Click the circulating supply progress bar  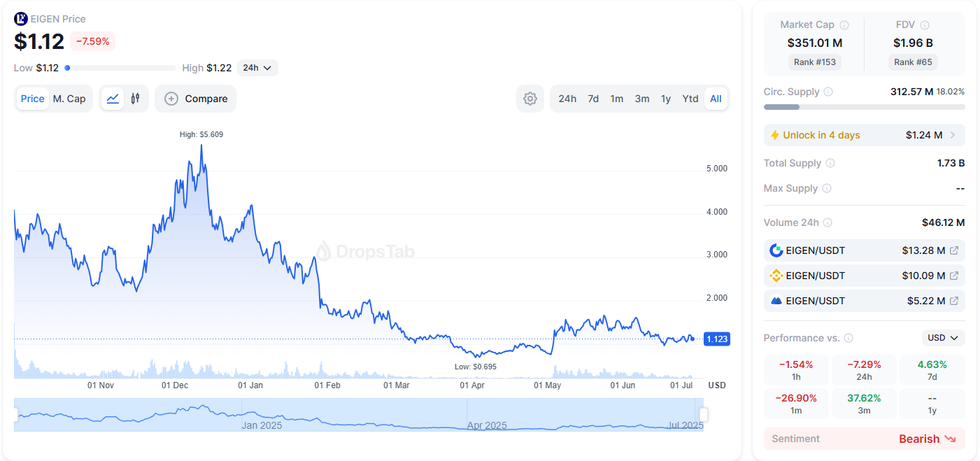[865, 107]
